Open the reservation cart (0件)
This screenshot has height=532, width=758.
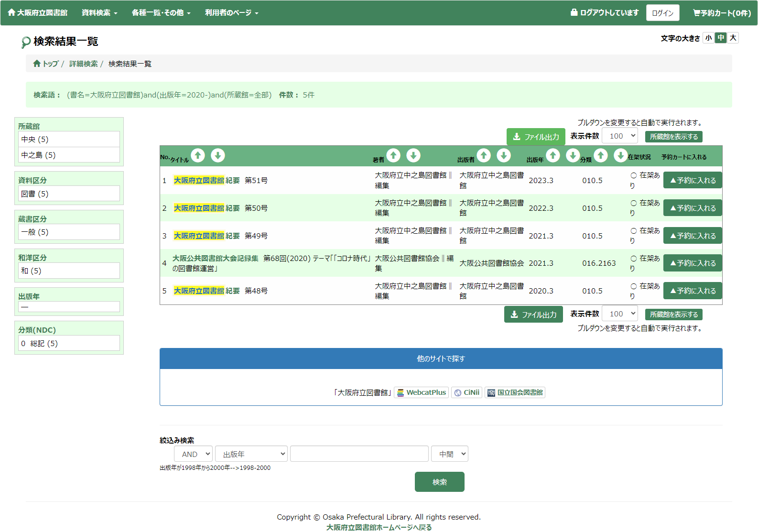pos(722,13)
